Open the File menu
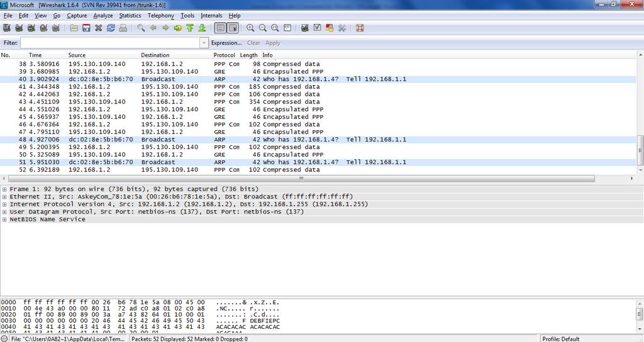The width and height of the screenshot is (644, 342). click(x=8, y=16)
